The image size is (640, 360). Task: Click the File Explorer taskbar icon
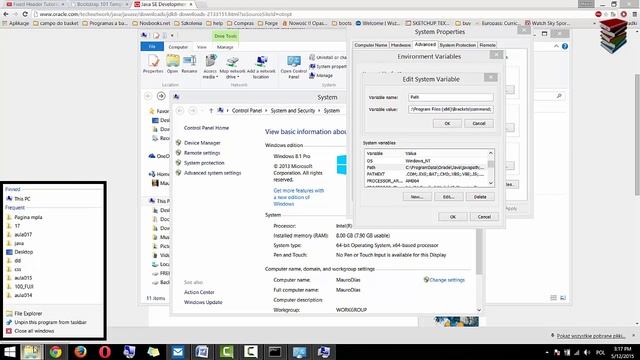32,351
